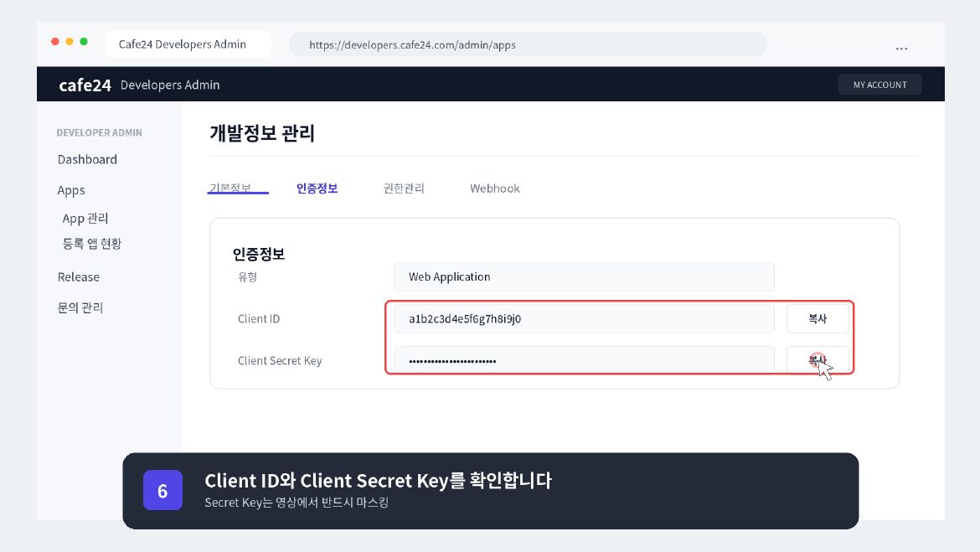This screenshot has height=552, width=980.
Task: Select Apps in the sidebar
Action: coord(71,190)
